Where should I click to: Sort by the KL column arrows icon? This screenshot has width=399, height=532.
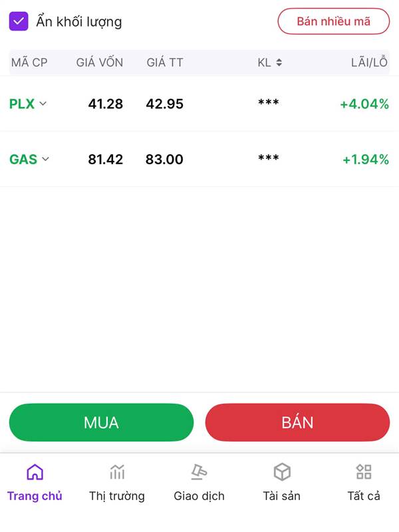[279, 63]
